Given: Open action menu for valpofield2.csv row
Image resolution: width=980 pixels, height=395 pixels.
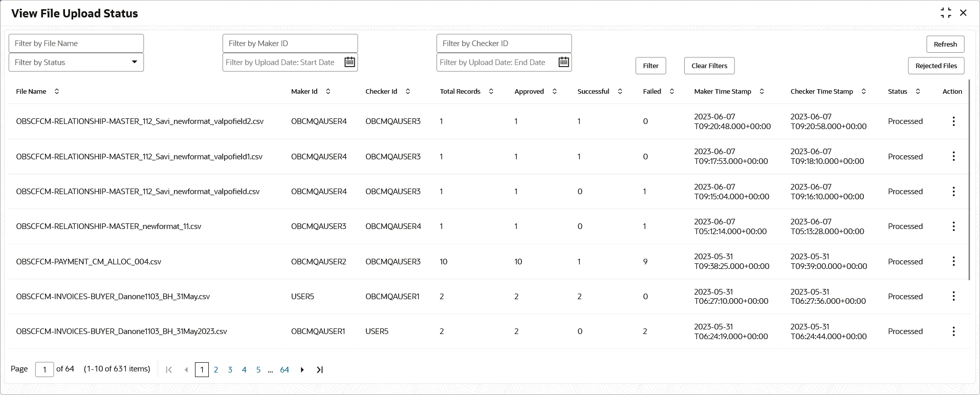Looking at the screenshot, I should pos(953,121).
